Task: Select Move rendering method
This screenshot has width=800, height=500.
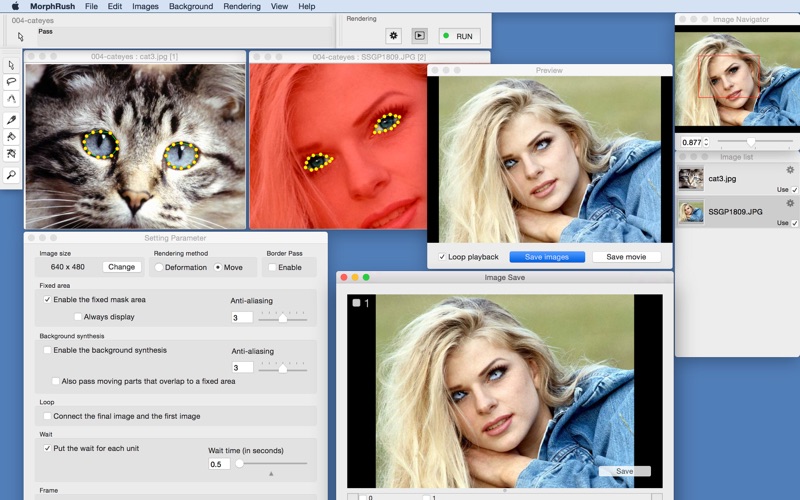Action: pos(218,267)
